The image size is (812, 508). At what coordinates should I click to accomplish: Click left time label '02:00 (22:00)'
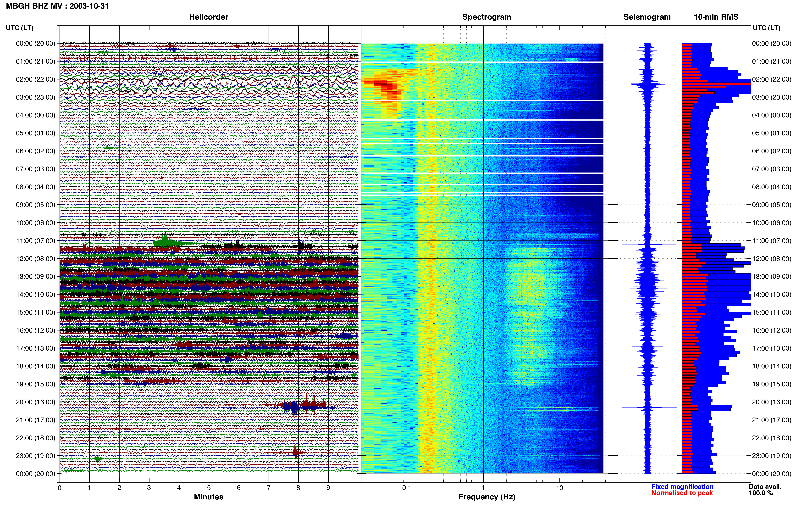[x=36, y=79]
